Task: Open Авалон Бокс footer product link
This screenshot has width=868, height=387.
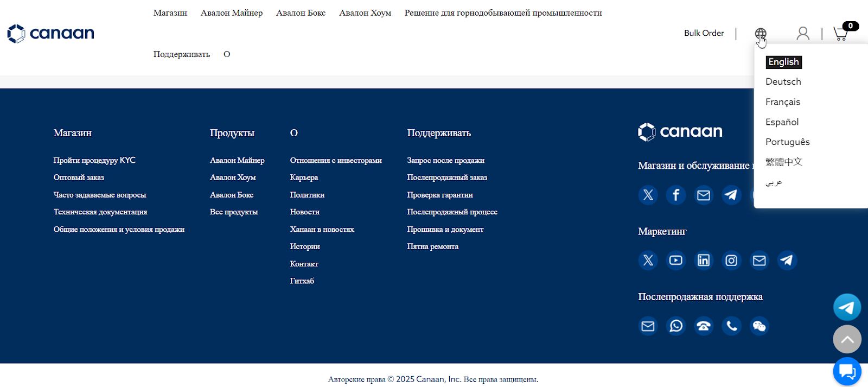Action: (232, 195)
